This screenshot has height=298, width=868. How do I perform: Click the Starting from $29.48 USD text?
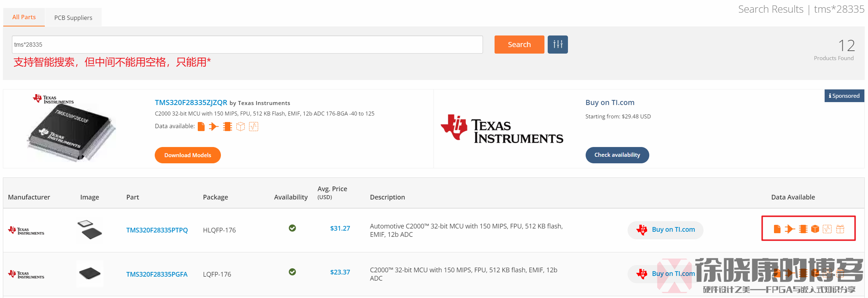click(618, 116)
